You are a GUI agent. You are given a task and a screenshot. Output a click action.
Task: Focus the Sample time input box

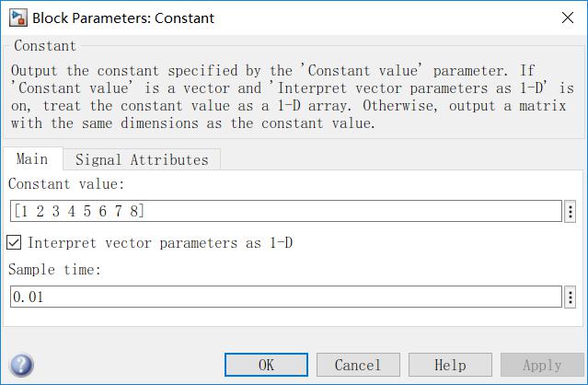click(x=285, y=297)
